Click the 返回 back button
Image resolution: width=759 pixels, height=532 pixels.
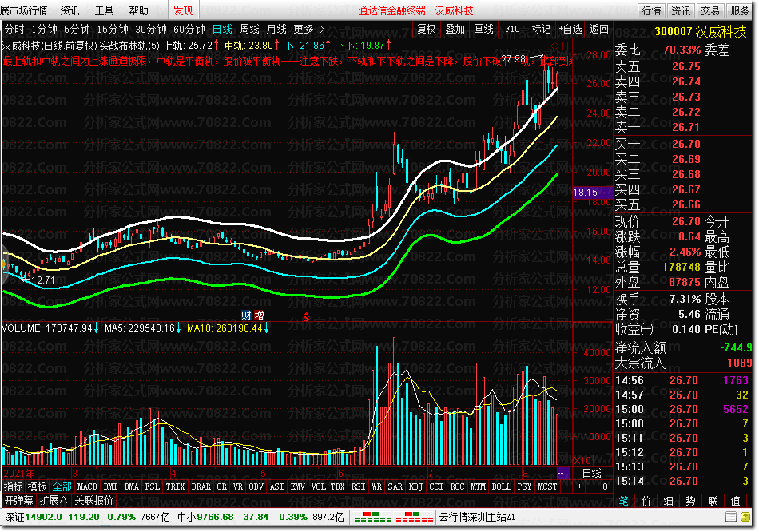tap(598, 29)
